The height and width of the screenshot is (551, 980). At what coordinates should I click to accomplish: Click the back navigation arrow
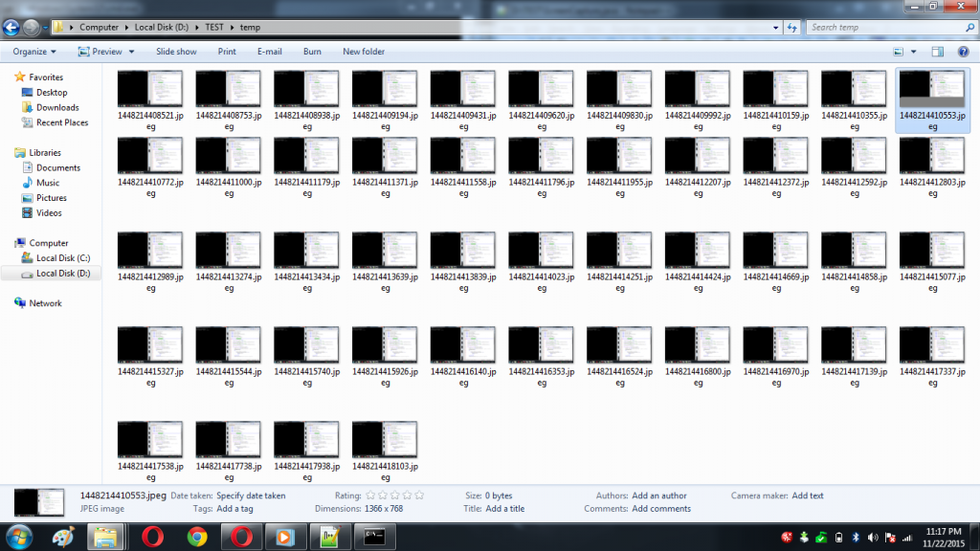[12, 27]
